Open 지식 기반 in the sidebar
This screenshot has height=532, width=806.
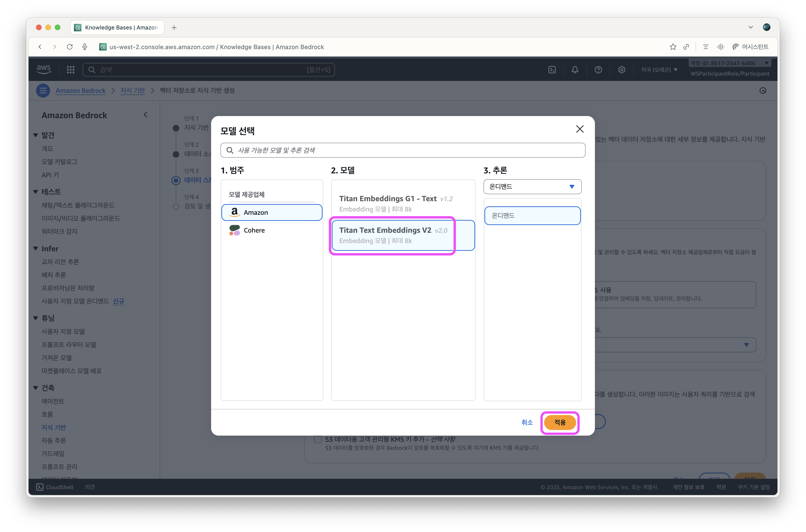pyautogui.click(x=54, y=427)
